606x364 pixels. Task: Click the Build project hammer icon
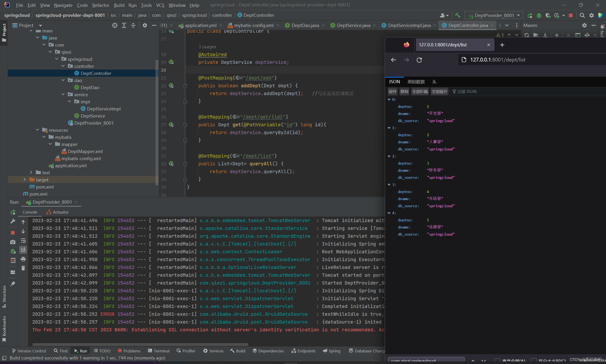pos(458,15)
